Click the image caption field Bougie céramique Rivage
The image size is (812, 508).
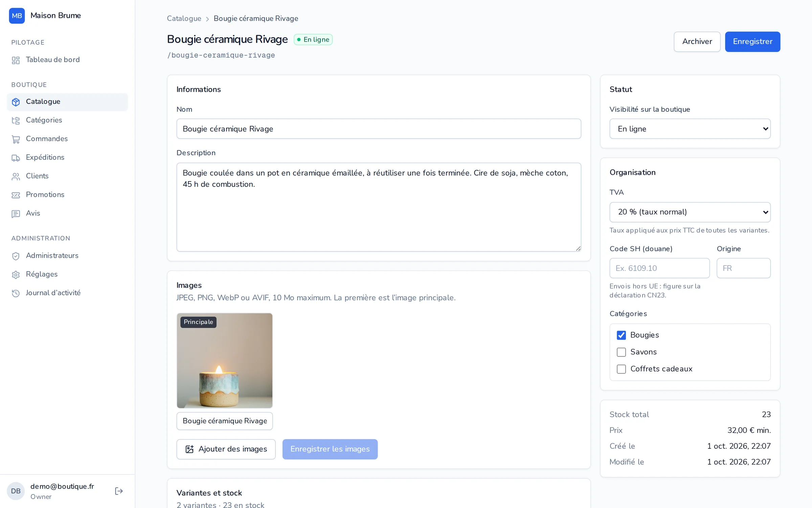coord(225,421)
